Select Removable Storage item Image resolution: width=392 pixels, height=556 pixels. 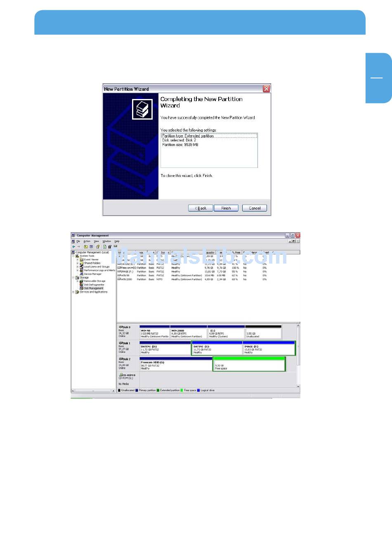[x=94, y=281]
